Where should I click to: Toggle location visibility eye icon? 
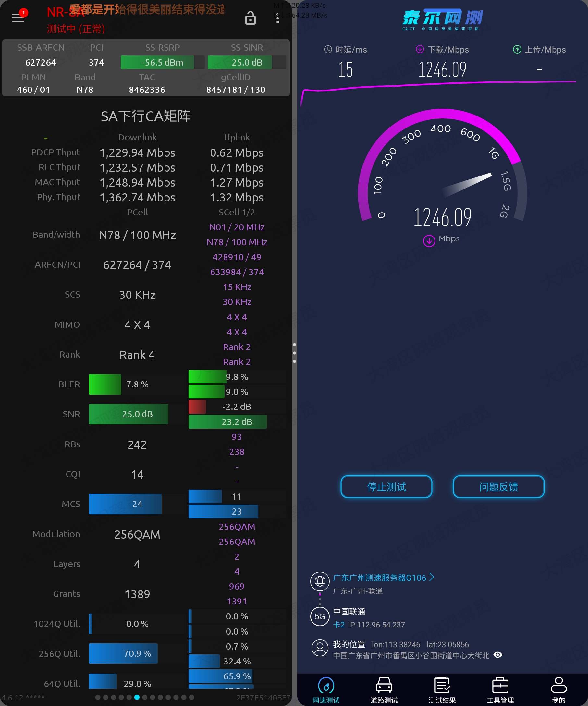pyautogui.click(x=497, y=654)
